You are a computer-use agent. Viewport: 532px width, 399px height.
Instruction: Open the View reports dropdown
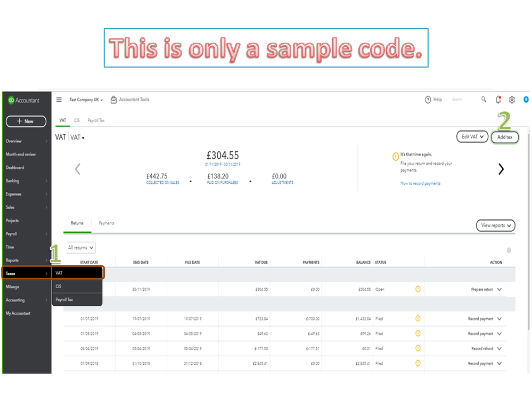pyautogui.click(x=496, y=225)
